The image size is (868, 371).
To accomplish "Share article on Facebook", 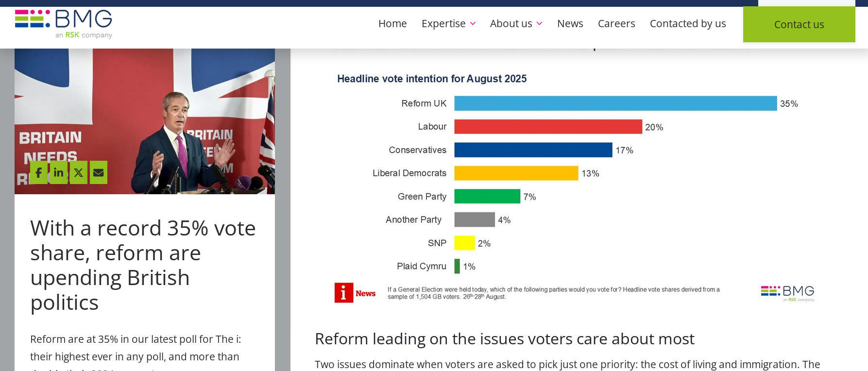I will click(39, 172).
